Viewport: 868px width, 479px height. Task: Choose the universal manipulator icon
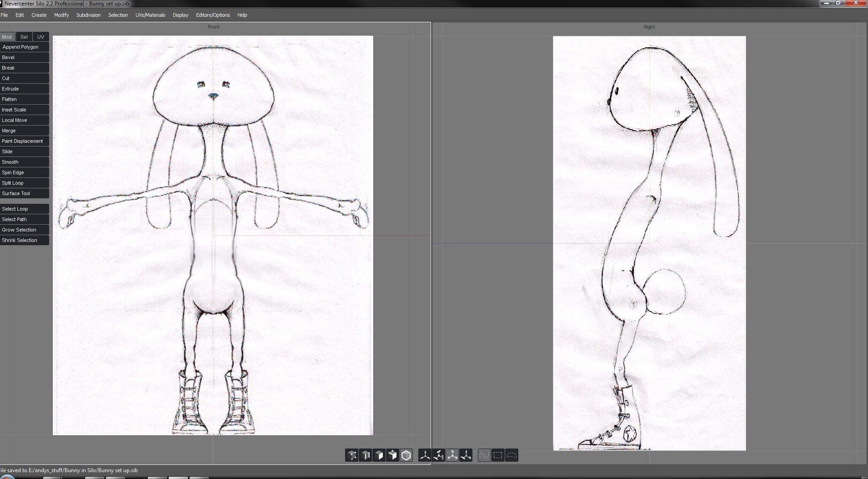(466, 455)
